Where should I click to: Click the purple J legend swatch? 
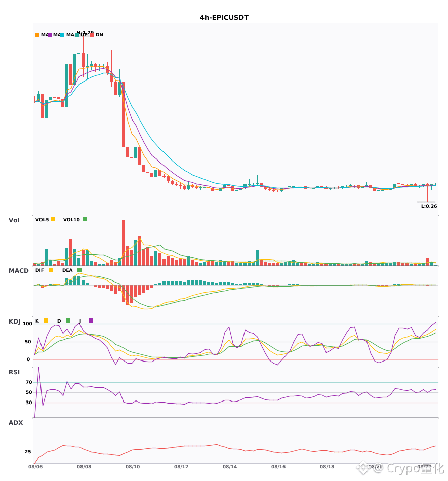tap(91, 320)
